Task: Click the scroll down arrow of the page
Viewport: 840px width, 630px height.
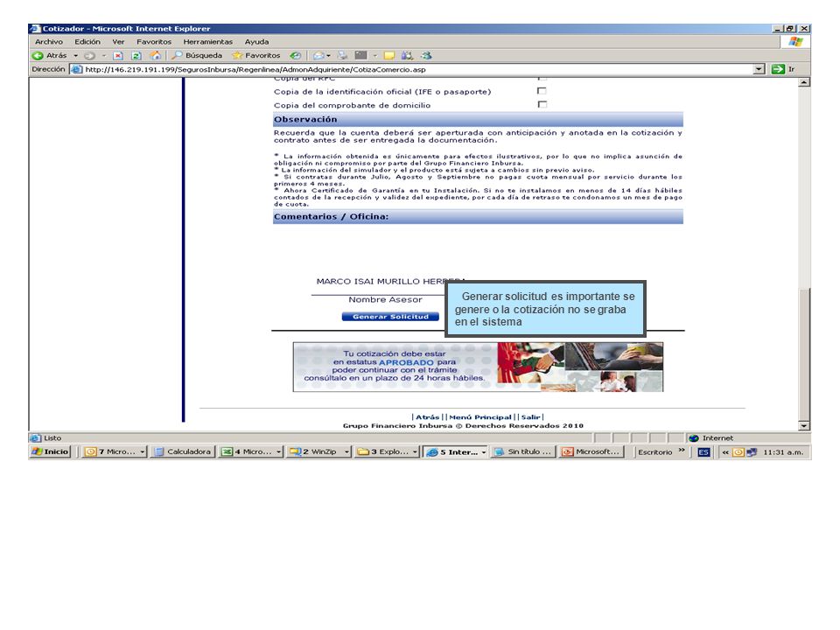Action: click(803, 426)
